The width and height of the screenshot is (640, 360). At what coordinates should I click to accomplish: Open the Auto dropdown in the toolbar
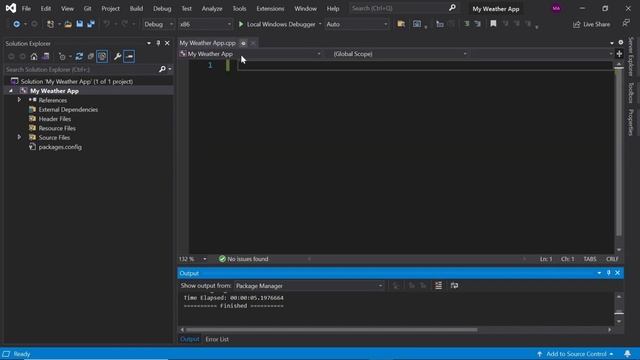[356, 24]
